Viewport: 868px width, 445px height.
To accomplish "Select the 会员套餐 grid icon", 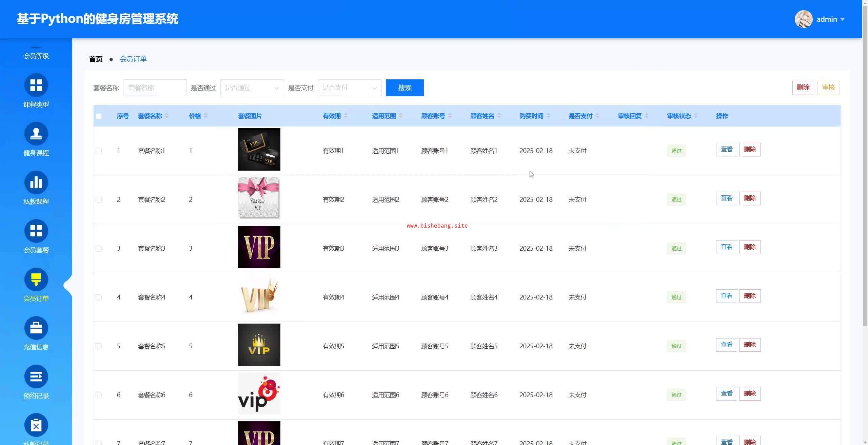I will pos(36,231).
